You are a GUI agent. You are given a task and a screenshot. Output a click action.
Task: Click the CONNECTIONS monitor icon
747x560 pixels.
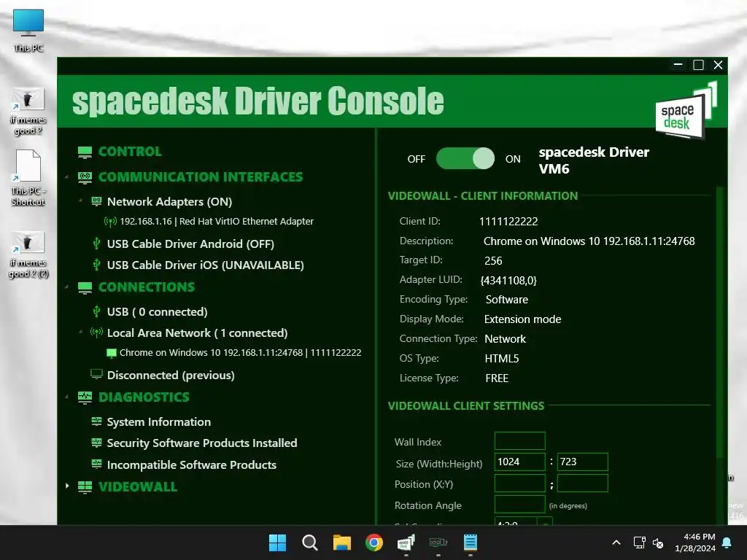click(85, 287)
